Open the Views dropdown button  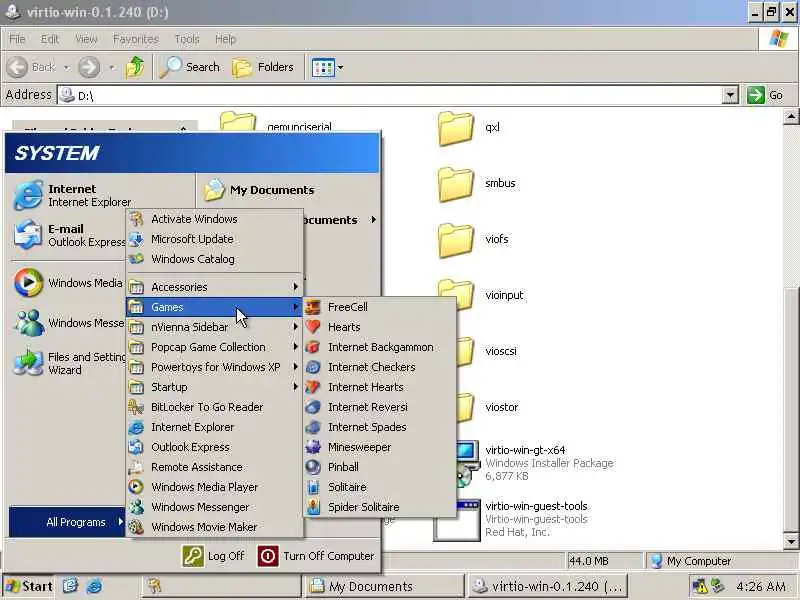point(327,67)
